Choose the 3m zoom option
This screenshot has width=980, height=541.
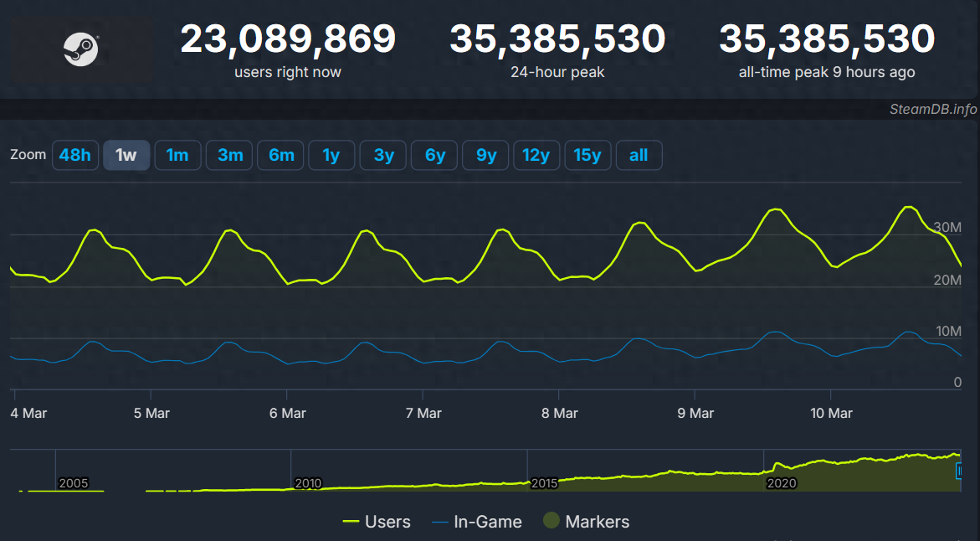point(229,155)
